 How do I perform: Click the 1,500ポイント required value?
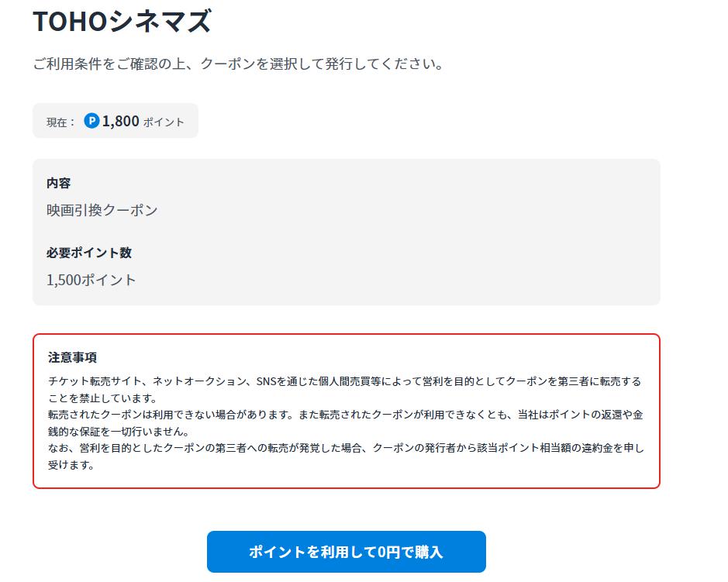click(x=91, y=280)
